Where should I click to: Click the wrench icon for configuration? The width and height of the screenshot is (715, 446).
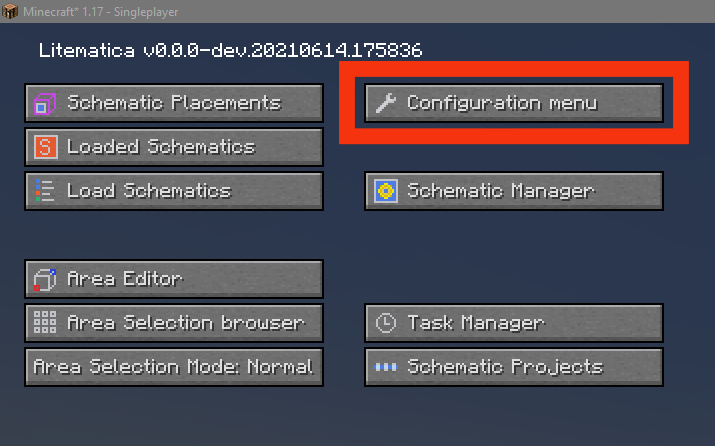(x=385, y=103)
